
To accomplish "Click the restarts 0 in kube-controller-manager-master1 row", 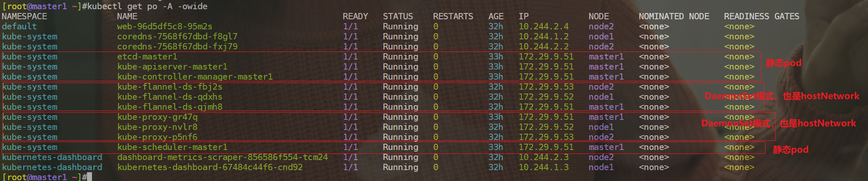I will (x=436, y=77).
